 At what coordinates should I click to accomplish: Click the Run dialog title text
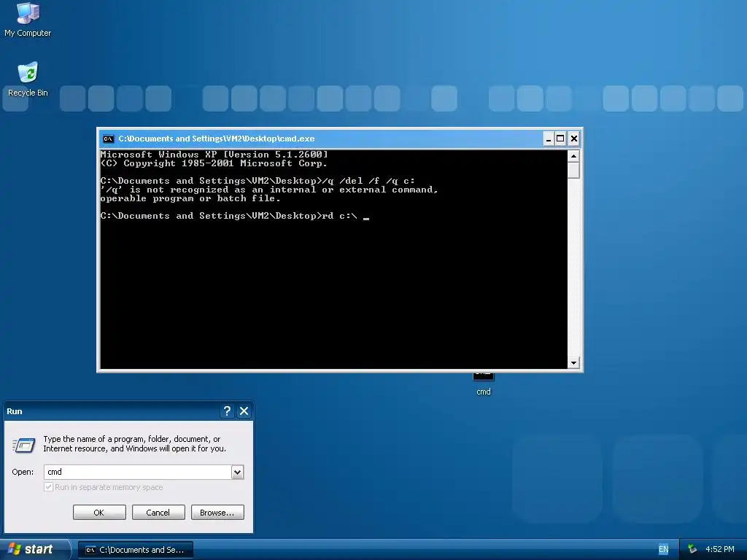point(15,411)
